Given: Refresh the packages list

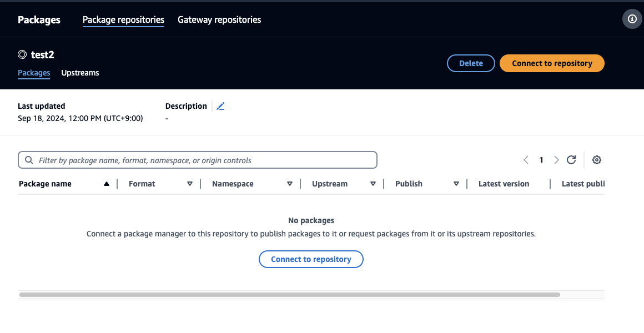Looking at the screenshot, I should (571, 160).
